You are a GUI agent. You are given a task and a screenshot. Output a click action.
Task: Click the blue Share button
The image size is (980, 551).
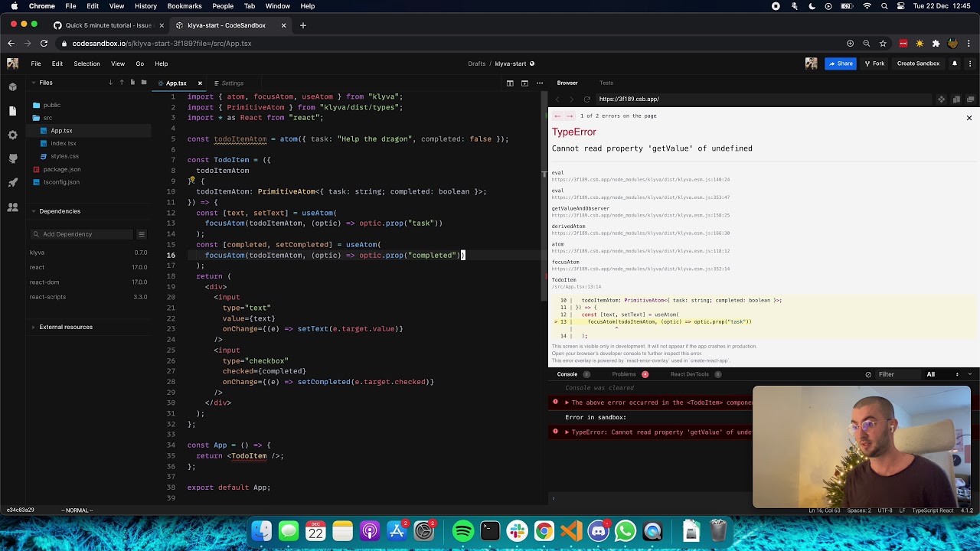pyautogui.click(x=840, y=64)
